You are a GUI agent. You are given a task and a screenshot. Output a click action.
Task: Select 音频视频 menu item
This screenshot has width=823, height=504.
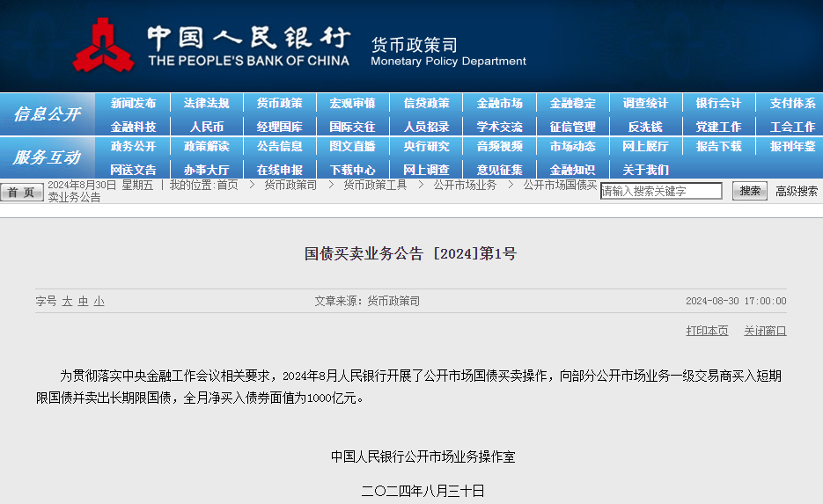(499, 146)
